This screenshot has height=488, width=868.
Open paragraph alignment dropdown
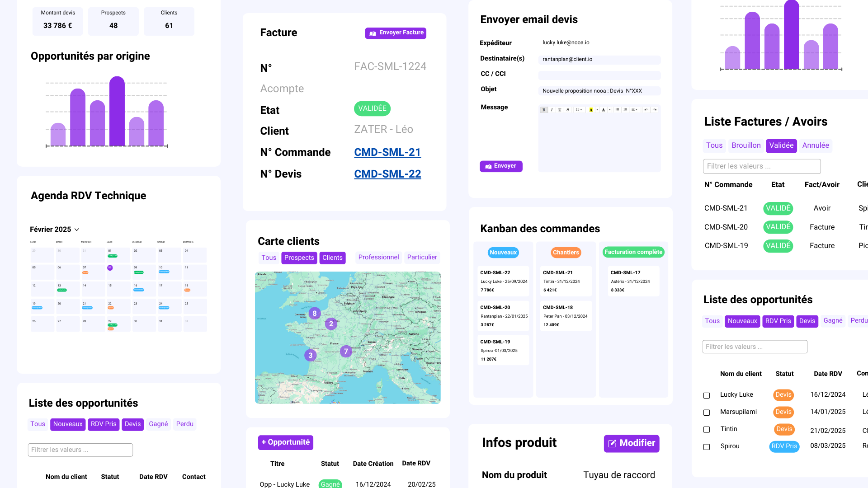click(635, 110)
